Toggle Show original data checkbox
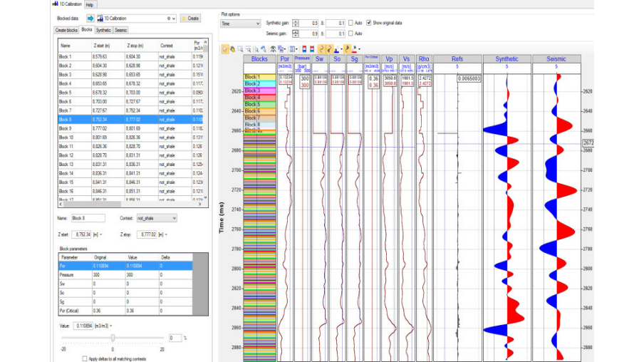This screenshot has height=362, width=644. pos(369,24)
